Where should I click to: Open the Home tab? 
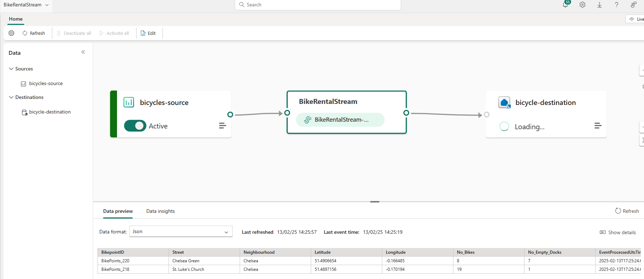[x=16, y=19]
